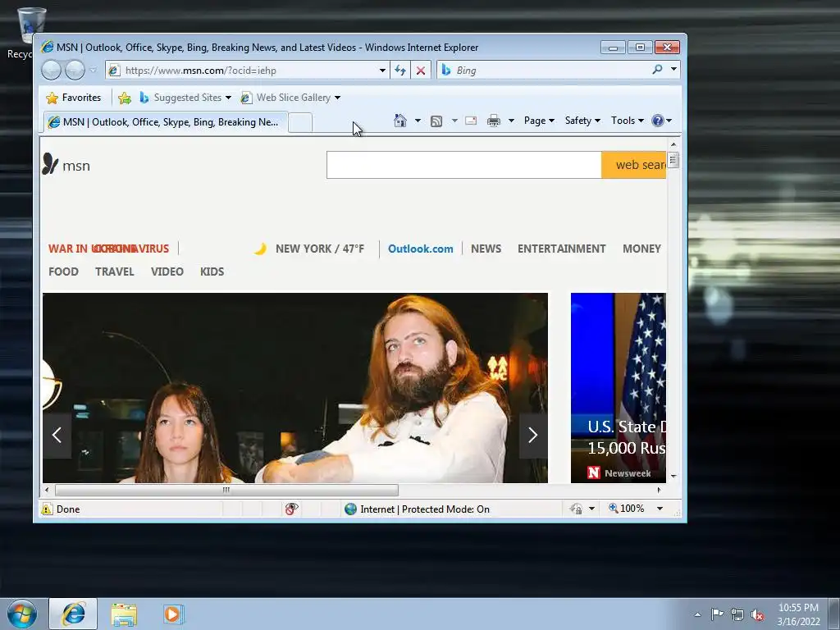The image size is (840, 630).
Task: Click New York 47°F weather link
Action: point(320,249)
